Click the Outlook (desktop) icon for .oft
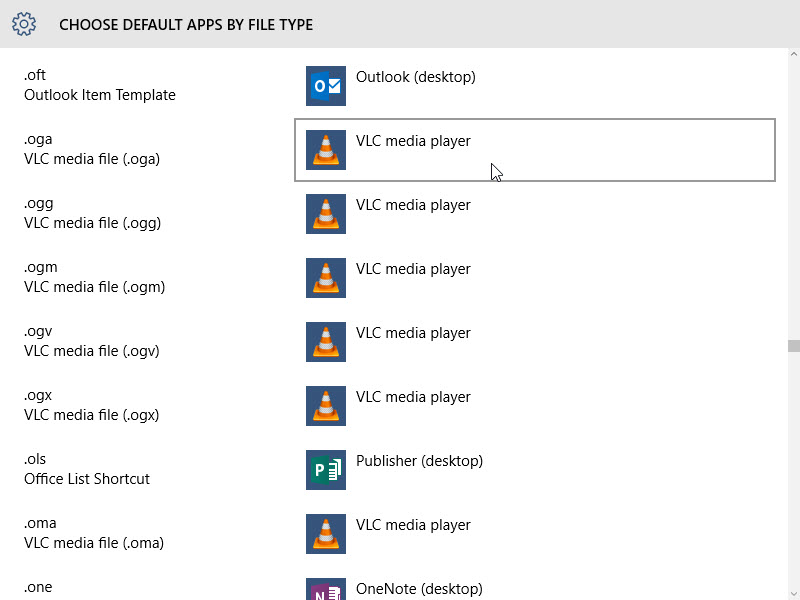The height and width of the screenshot is (600, 800). click(325, 86)
